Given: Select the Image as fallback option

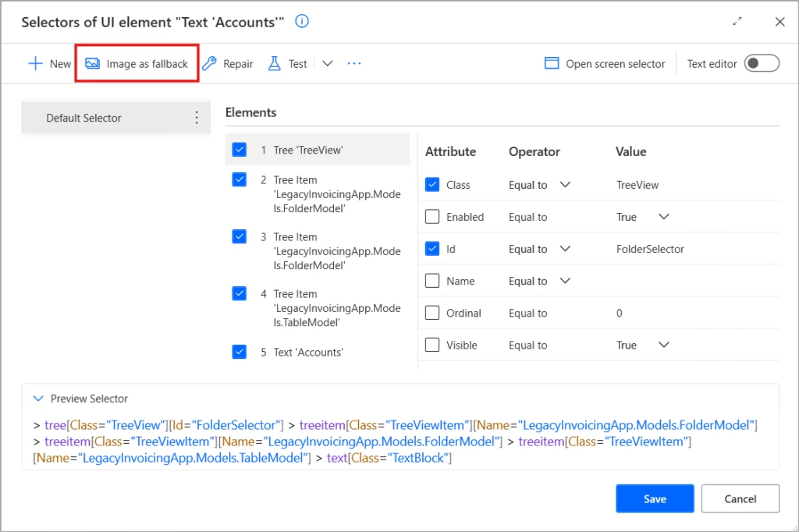Looking at the screenshot, I should 137,63.
